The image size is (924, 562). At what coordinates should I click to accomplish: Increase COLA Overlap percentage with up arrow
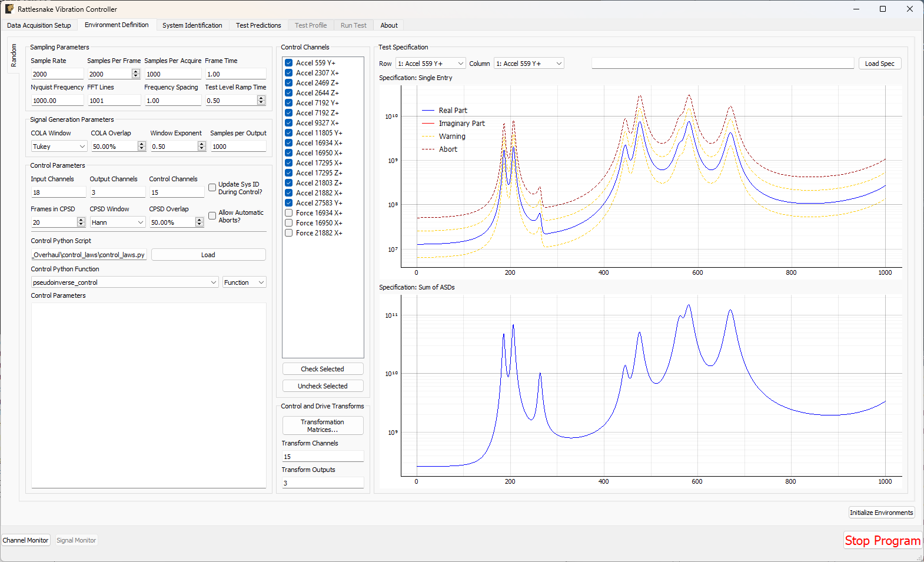click(x=141, y=144)
